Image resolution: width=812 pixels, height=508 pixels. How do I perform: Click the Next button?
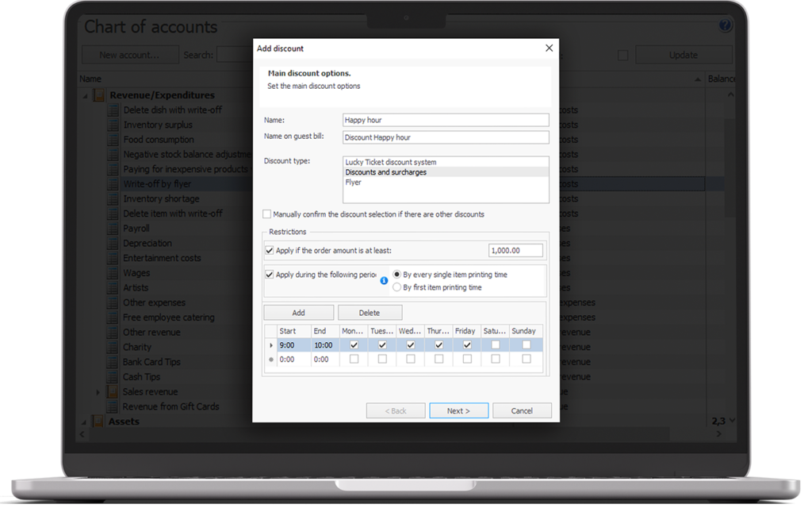click(x=458, y=410)
